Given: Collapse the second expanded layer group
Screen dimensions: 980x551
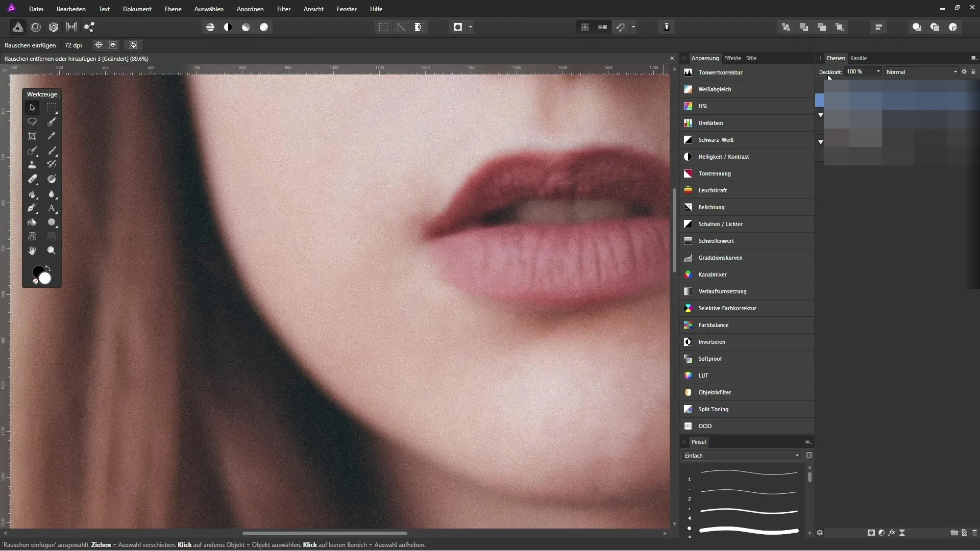Looking at the screenshot, I should [820, 142].
